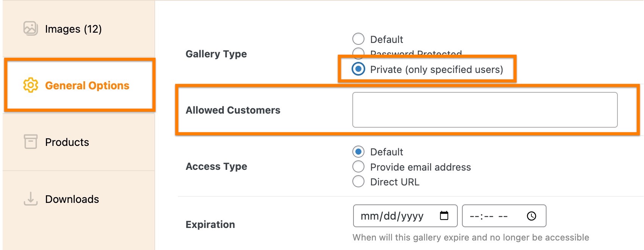Open the clock icon in the time field

531,215
